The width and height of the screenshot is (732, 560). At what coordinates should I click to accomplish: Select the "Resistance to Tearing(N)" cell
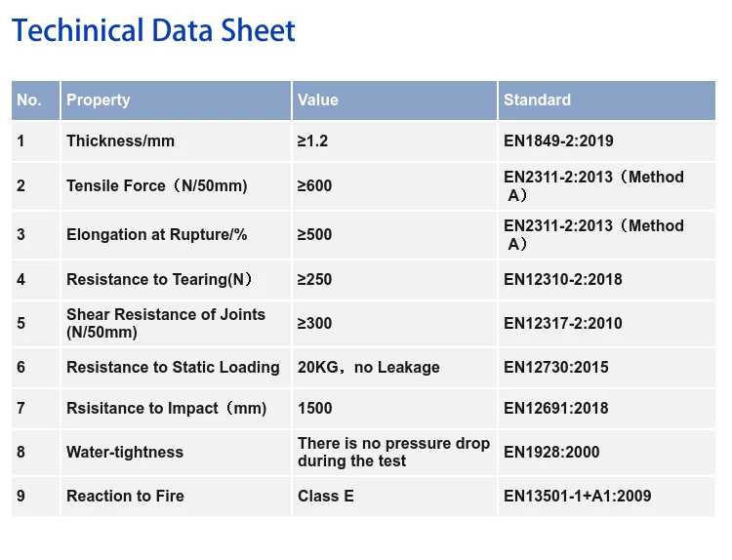pos(160,279)
